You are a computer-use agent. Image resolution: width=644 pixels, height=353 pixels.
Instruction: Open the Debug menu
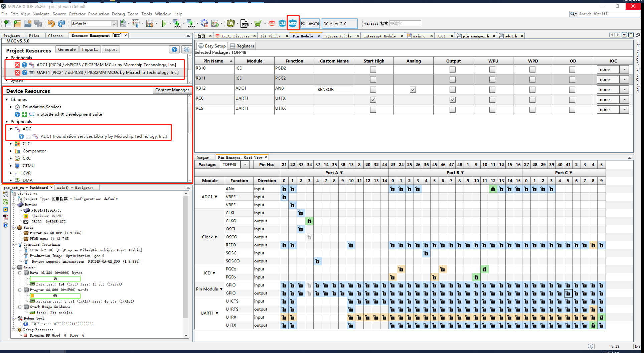118,14
